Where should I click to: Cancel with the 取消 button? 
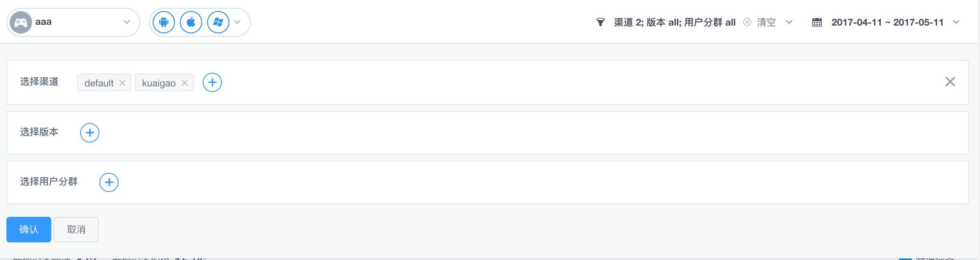(x=76, y=230)
